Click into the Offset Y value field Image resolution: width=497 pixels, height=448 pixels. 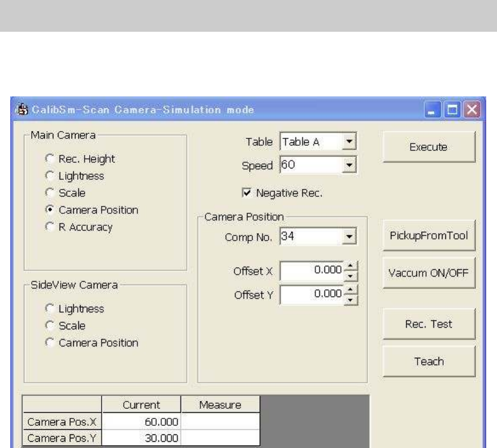pos(312,295)
